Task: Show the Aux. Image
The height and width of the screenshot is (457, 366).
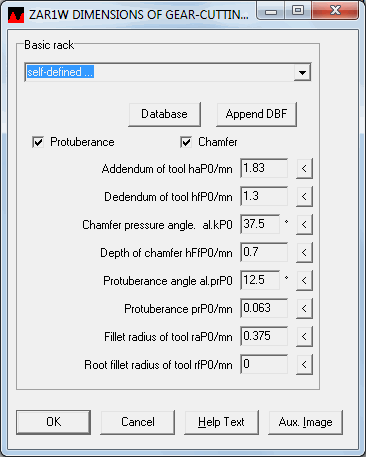Action: tap(305, 422)
